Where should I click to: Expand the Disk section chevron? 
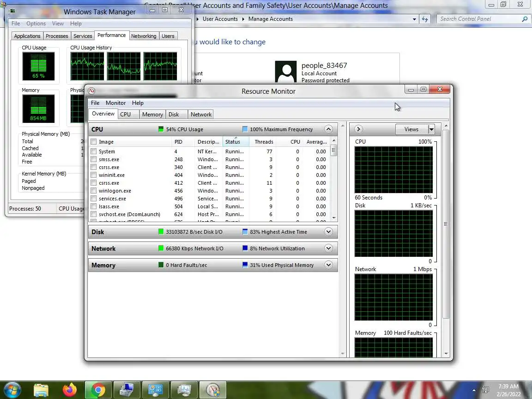click(x=328, y=231)
